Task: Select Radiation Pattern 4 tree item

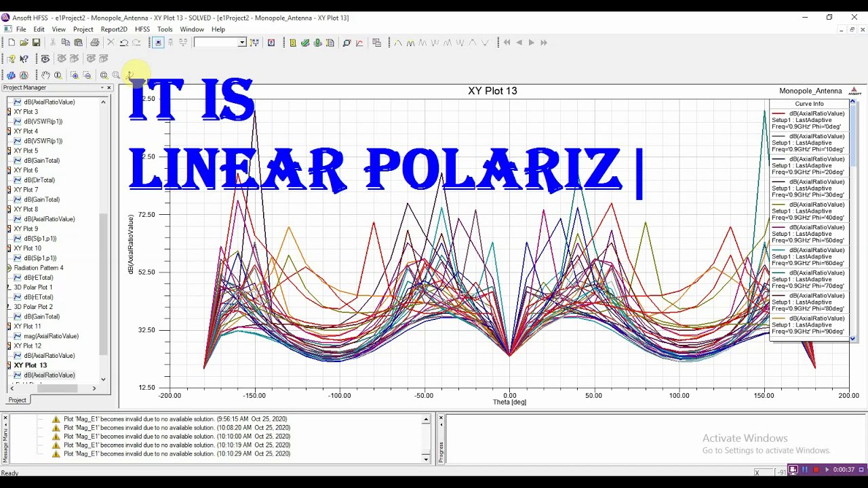Action: tap(39, 268)
